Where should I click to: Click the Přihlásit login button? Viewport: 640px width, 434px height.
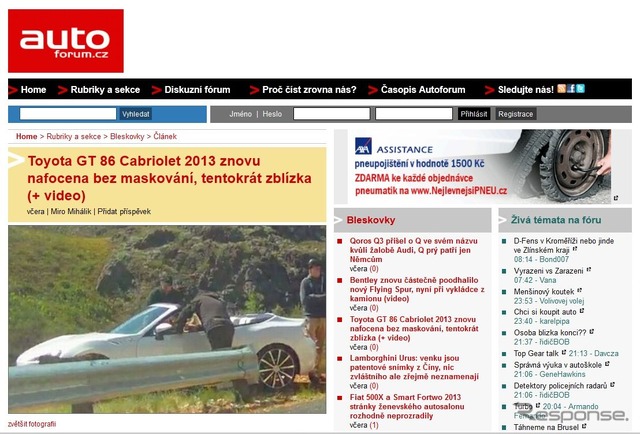(474, 114)
